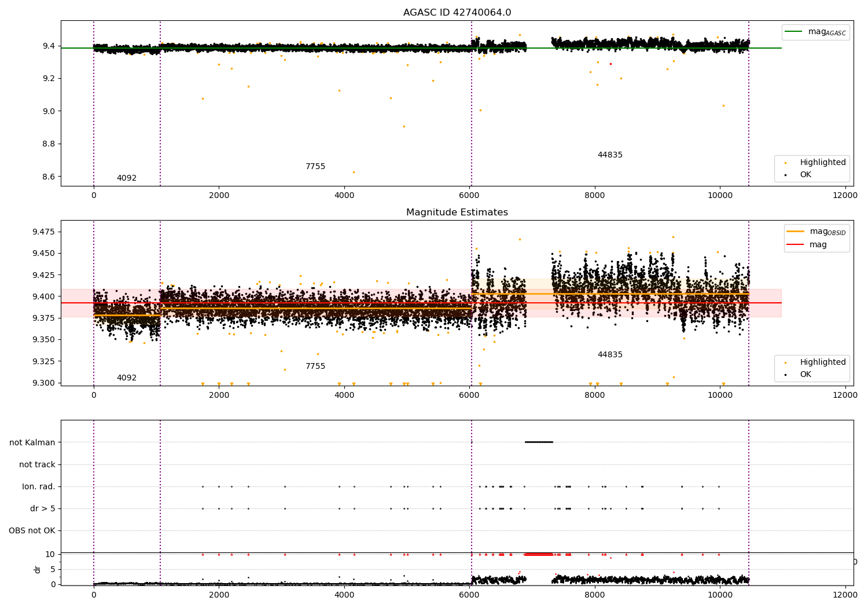Click the 12000 x-axis tick under middle plot
The height and width of the screenshot is (608, 868).
click(845, 395)
